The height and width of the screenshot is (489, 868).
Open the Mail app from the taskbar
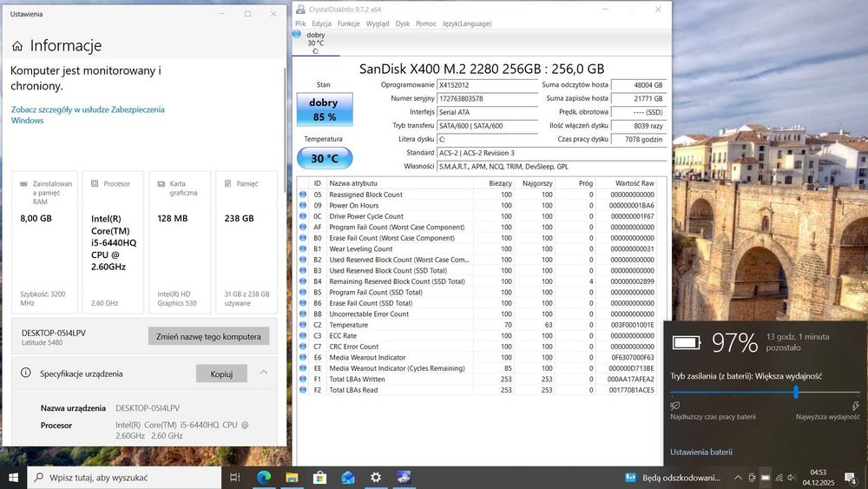point(348,478)
